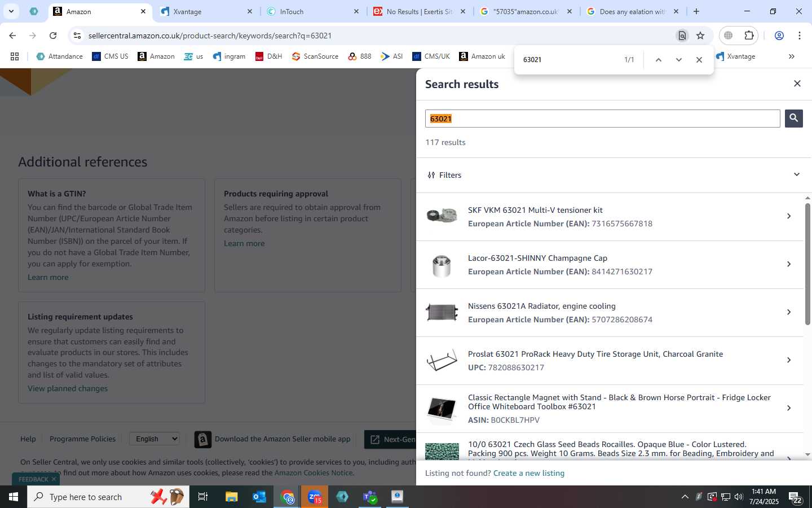Click View planned changes link
Screen dimensions: 812x508
point(68,388)
